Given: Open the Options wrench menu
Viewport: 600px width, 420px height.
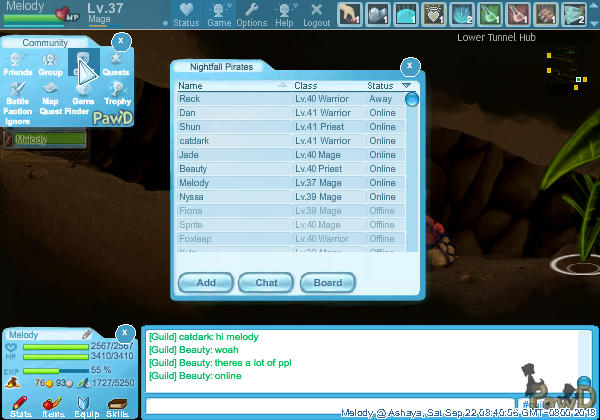Looking at the screenshot, I should click(x=251, y=13).
